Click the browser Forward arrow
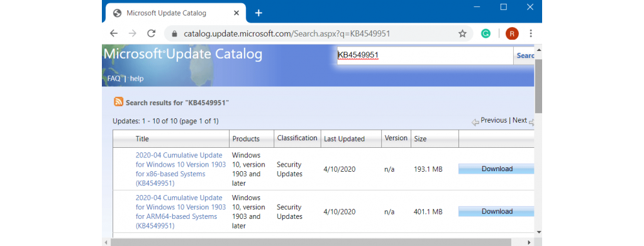This screenshot has height=246, width=644. tap(132, 34)
